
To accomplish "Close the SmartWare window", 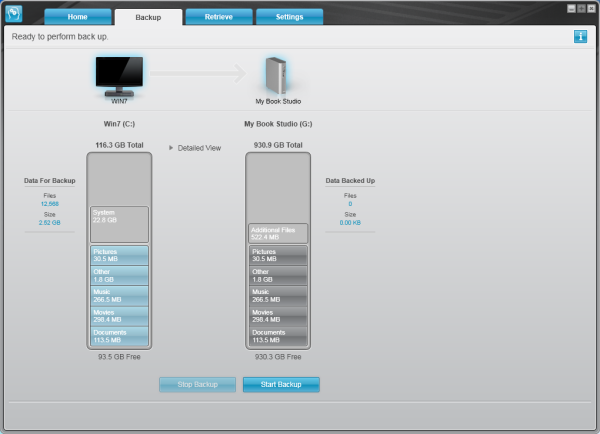I will (x=591, y=8).
